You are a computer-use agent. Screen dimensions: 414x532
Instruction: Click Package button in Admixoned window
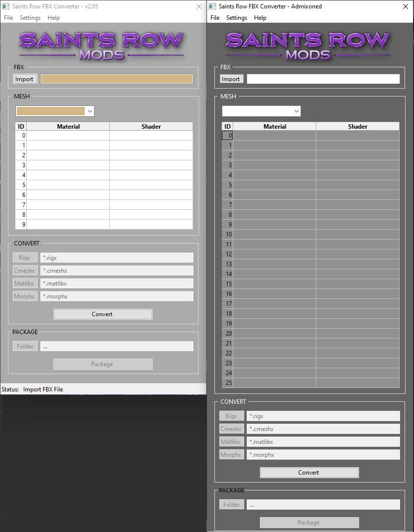click(309, 523)
